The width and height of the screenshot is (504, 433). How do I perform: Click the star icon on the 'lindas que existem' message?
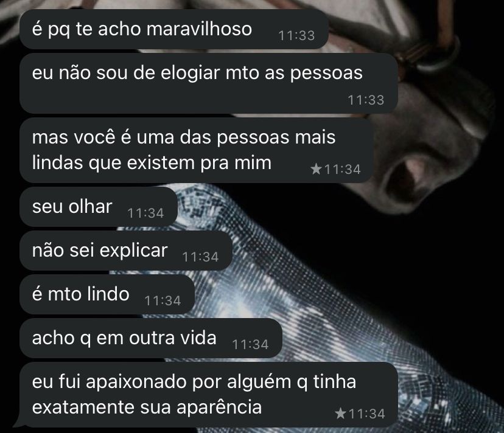317,168
